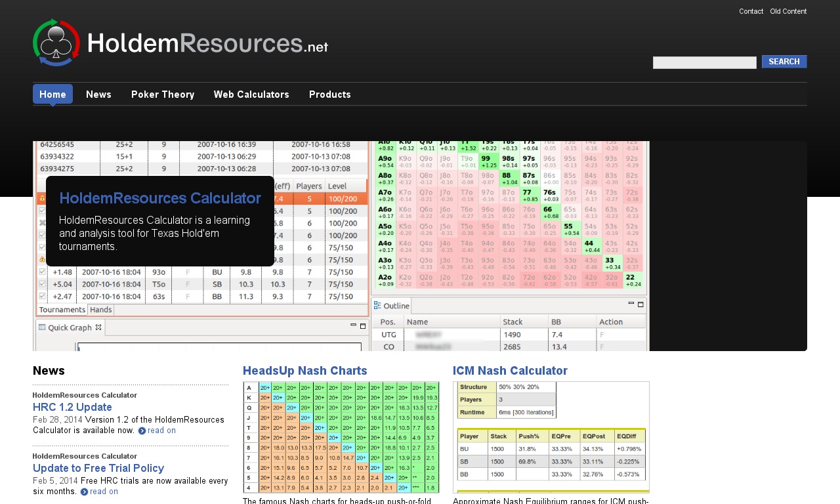This screenshot has height=504, width=840.
Task: Click the HoldemResources.net site title
Action: click(207, 43)
